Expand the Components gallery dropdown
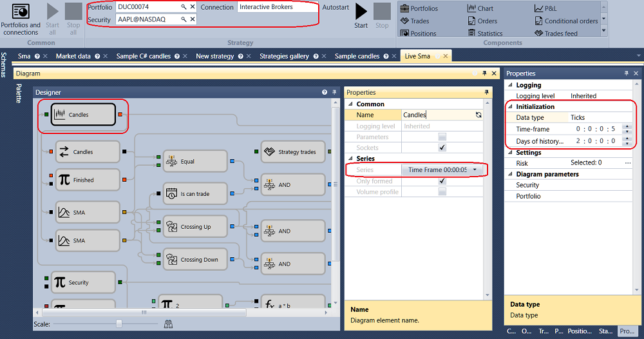This screenshot has width=644, height=339. click(x=604, y=30)
